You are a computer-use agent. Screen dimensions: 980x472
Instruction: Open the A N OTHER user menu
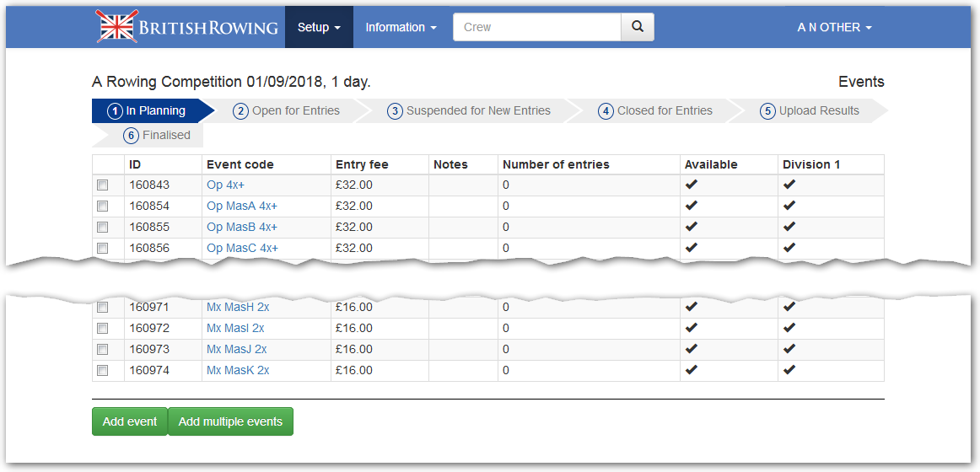[x=834, y=27]
